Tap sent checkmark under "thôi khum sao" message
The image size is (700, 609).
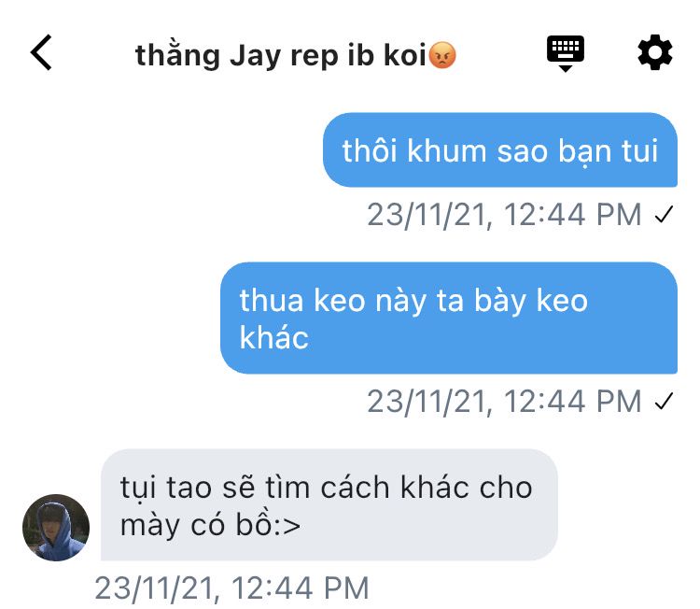click(664, 215)
